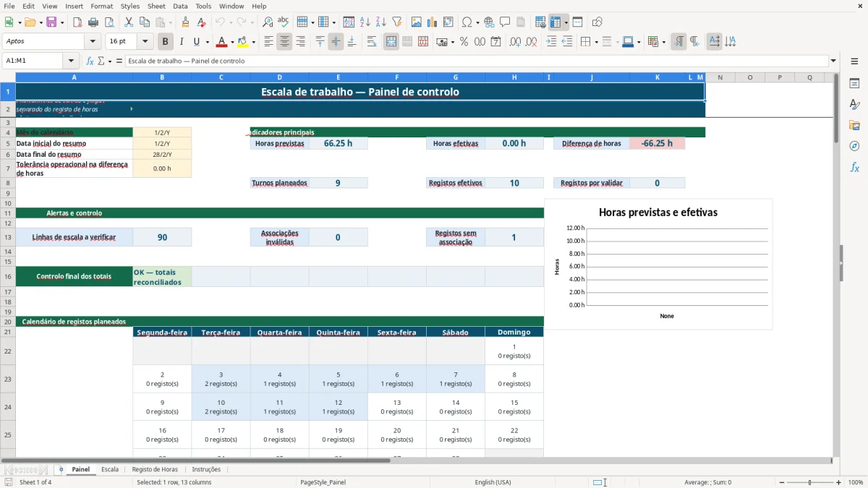Open the font name dropdown
This screenshot has height=488, width=868.
tap(93, 42)
